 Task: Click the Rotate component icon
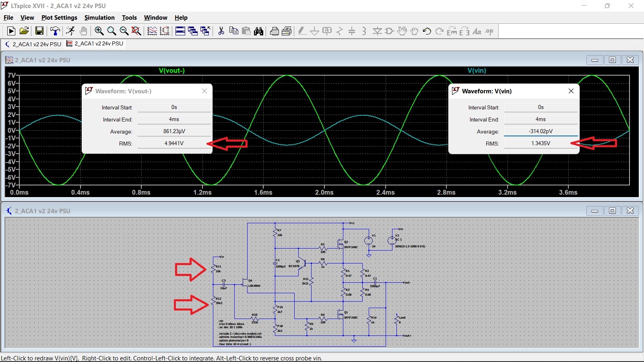(452, 31)
